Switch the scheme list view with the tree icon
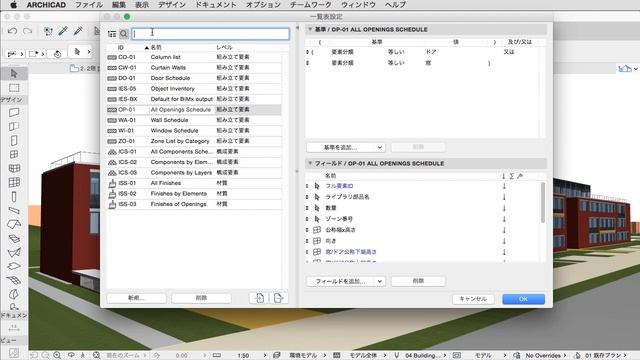 [x=112, y=34]
